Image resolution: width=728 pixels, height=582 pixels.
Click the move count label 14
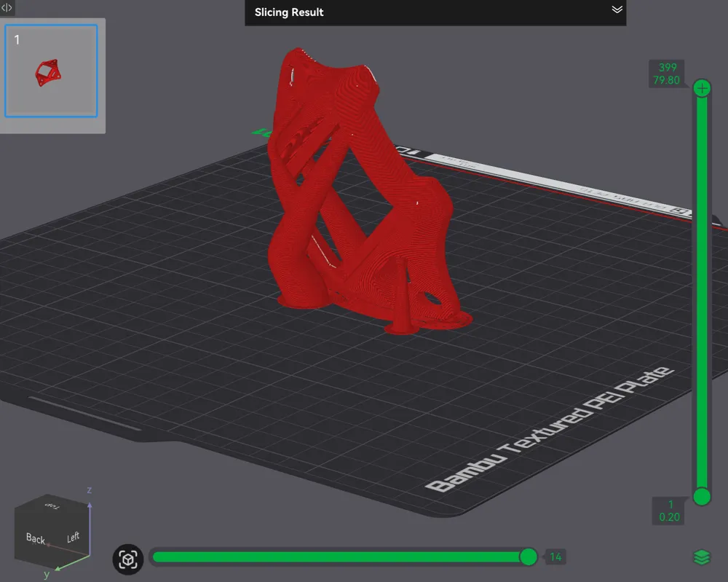pos(555,557)
